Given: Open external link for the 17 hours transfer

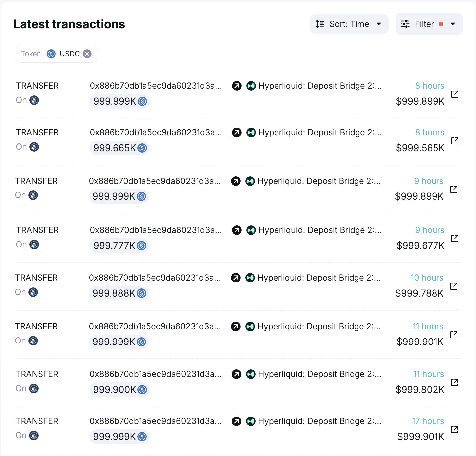Looking at the screenshot, I should 454,429.
